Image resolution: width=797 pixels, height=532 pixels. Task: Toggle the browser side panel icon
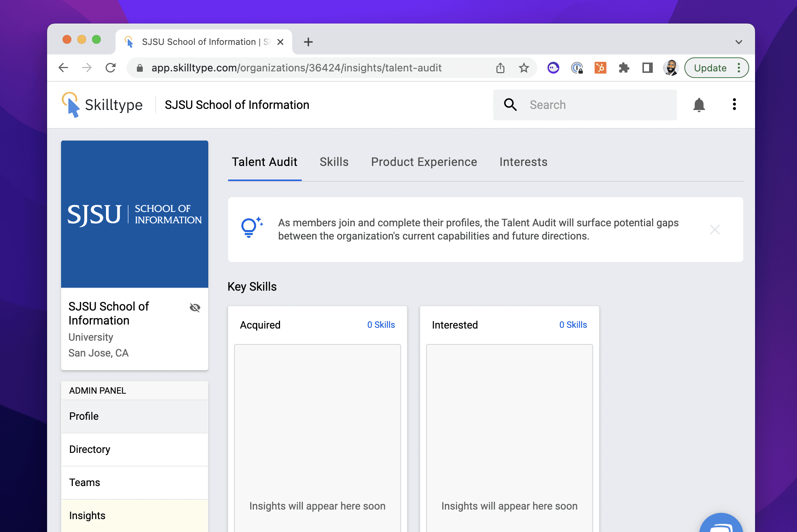pos(647,68)
